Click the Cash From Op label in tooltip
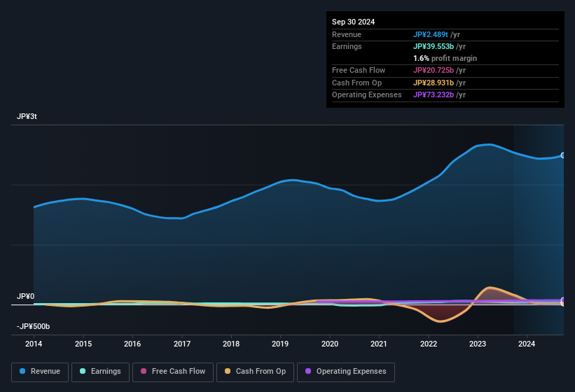This screenshot has width=575, height=392. [x=356, y=83]
